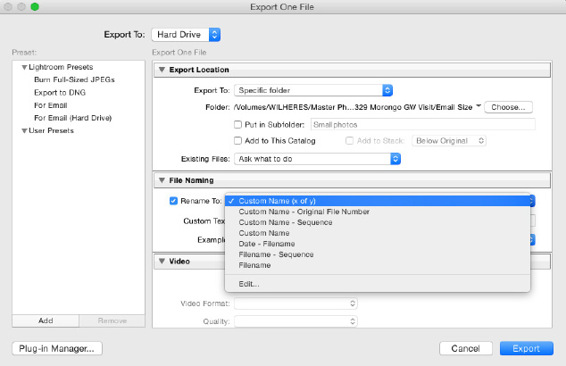566x366 pixels.
Task: Choose Custom Name - Sequence option
Action: 377,222
